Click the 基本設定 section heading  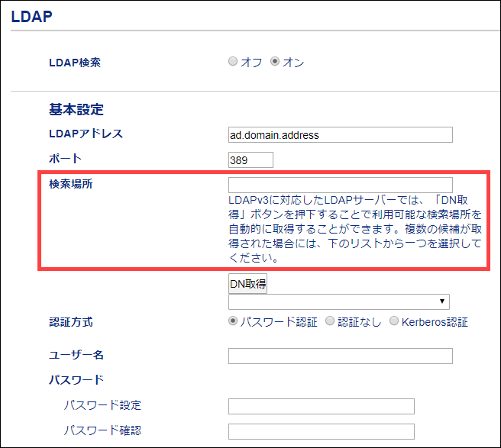[76, 110]
